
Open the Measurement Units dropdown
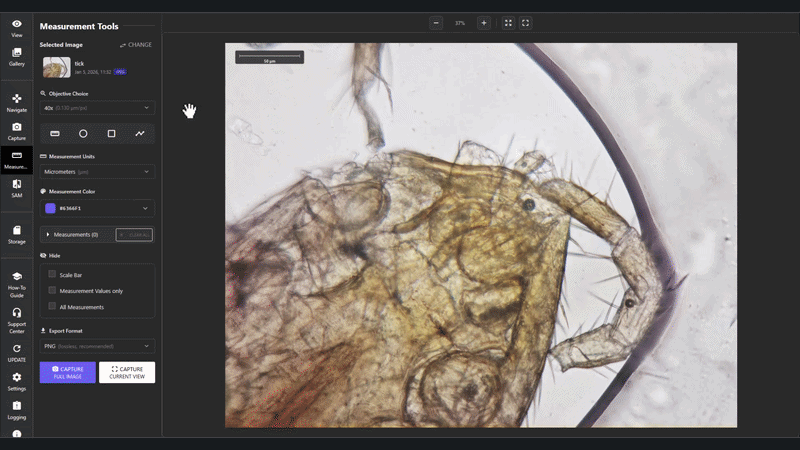(97, 172)
